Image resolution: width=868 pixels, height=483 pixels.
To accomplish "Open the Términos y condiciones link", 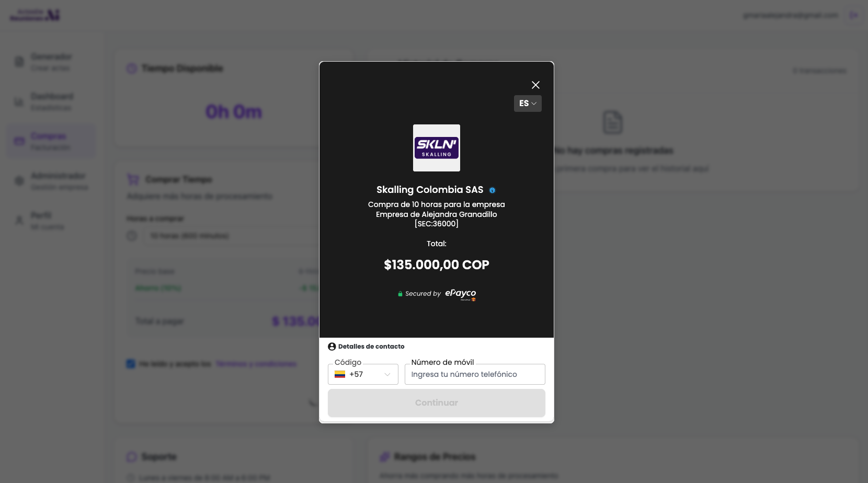I will 256,364.
